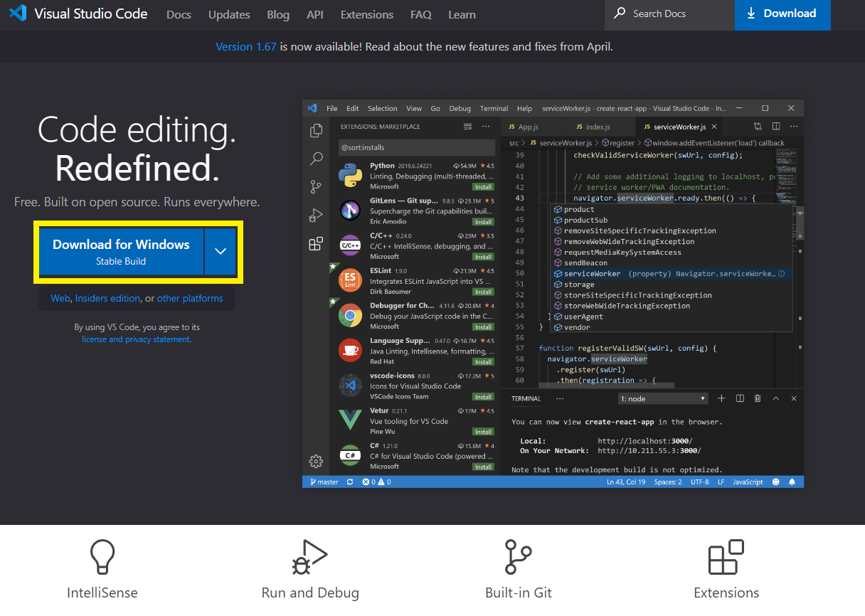
Task: Click 'Ln 43, Col 19' in status bar
Action: click(x=626, y=482)
